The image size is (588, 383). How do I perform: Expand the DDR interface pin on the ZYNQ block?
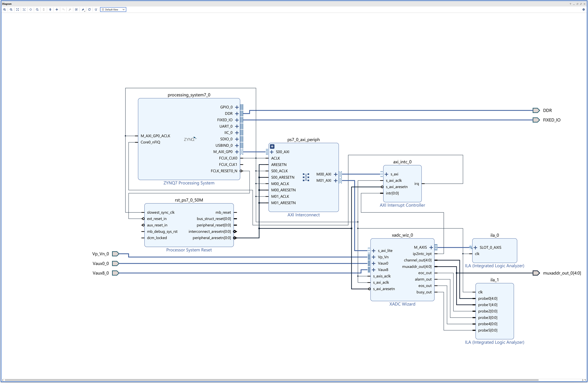pos(237,114)
